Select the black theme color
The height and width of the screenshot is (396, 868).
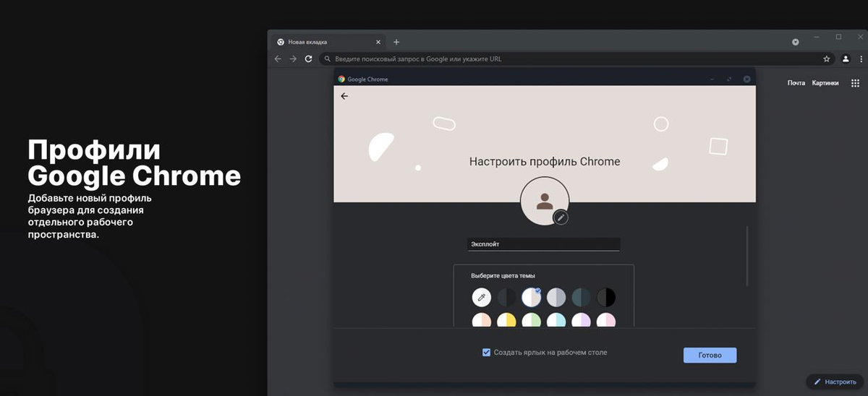[606, 297]
